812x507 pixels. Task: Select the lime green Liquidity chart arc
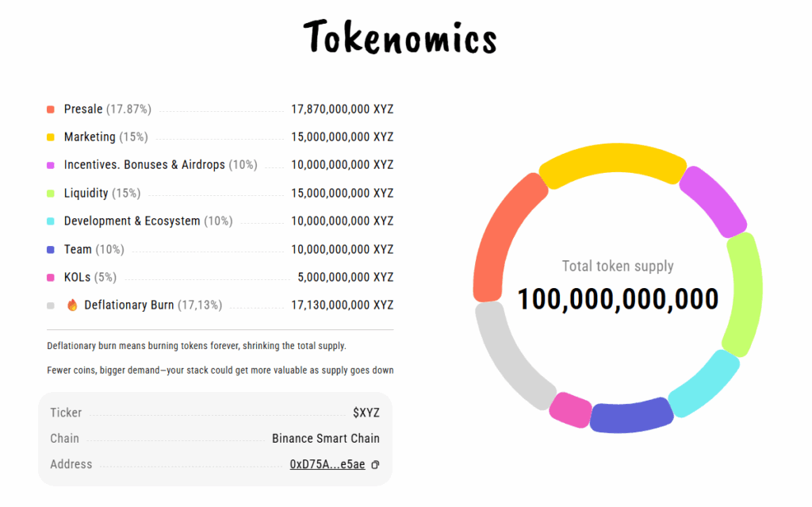click(744, 294)
